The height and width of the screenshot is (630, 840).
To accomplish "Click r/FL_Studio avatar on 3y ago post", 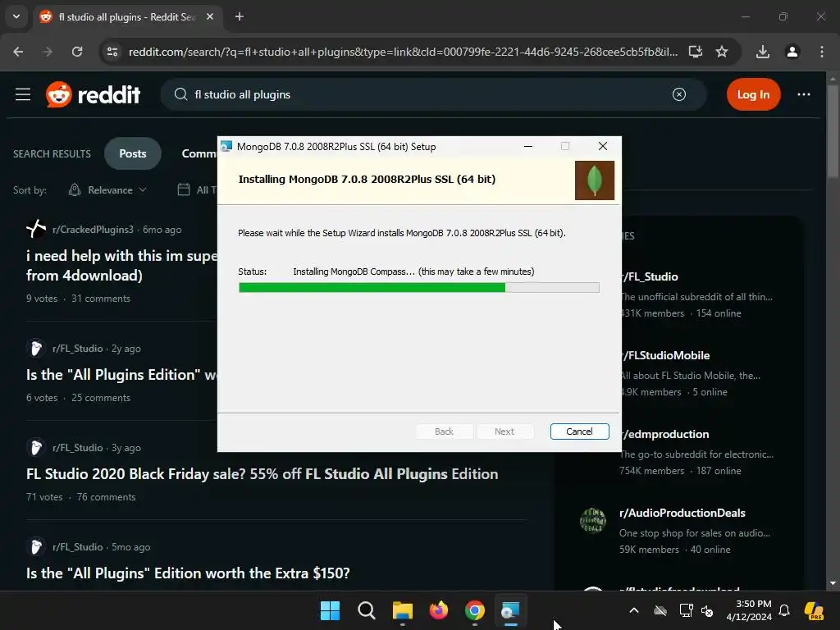I will (x=36, y=447).
